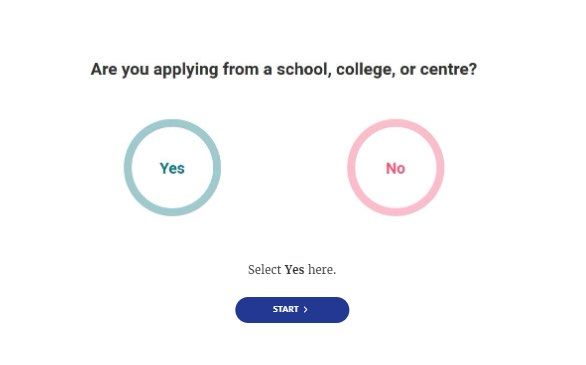Click the chevron arrow inside START button
Screen dimensions: 586x365
click(x=305, y=309)
